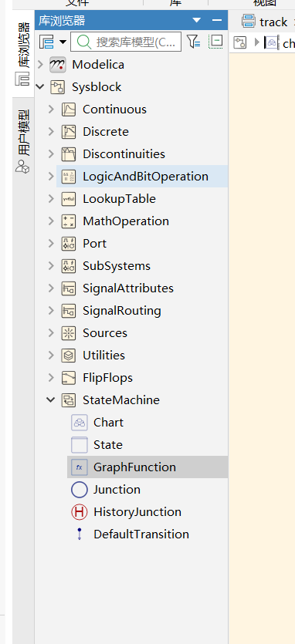Screen dimensions: 295x644
Task: Expand the LookupTable package
Action: point(51,199)
